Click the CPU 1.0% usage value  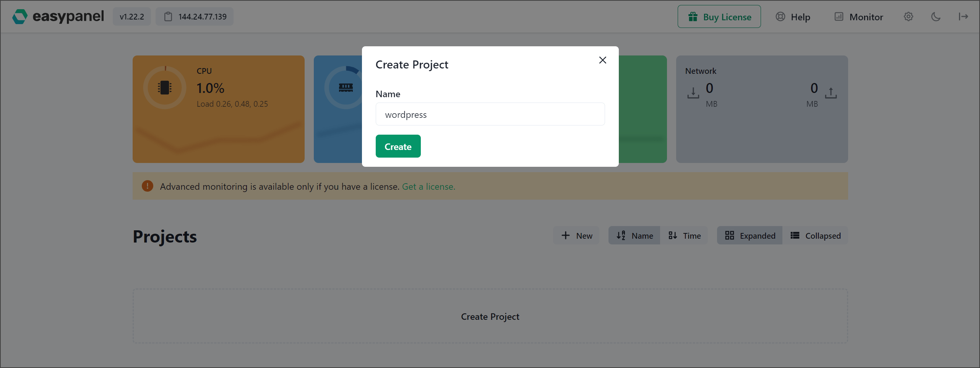[211, 88]
